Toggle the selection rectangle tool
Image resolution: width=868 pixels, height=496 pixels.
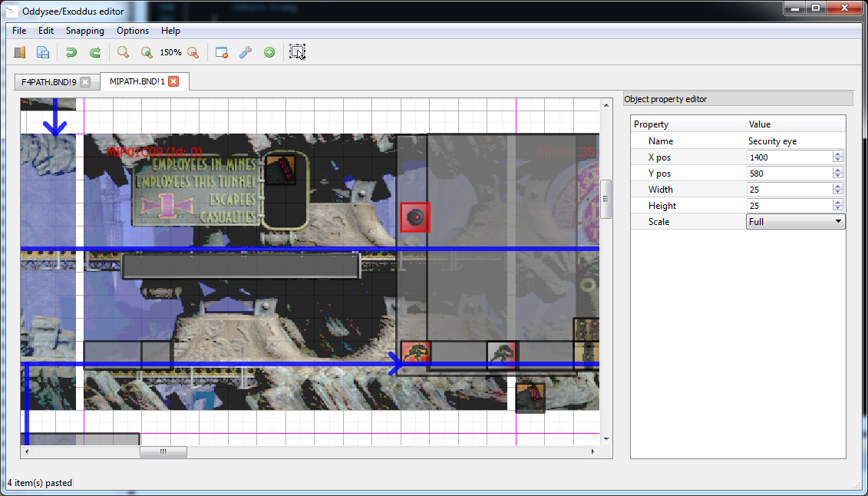(x=297, y=52)
